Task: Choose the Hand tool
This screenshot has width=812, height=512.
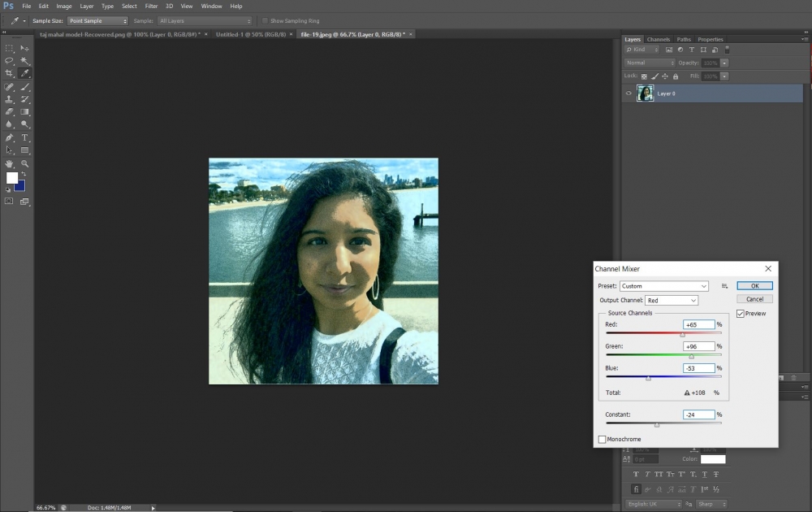Action: point(10,163)
